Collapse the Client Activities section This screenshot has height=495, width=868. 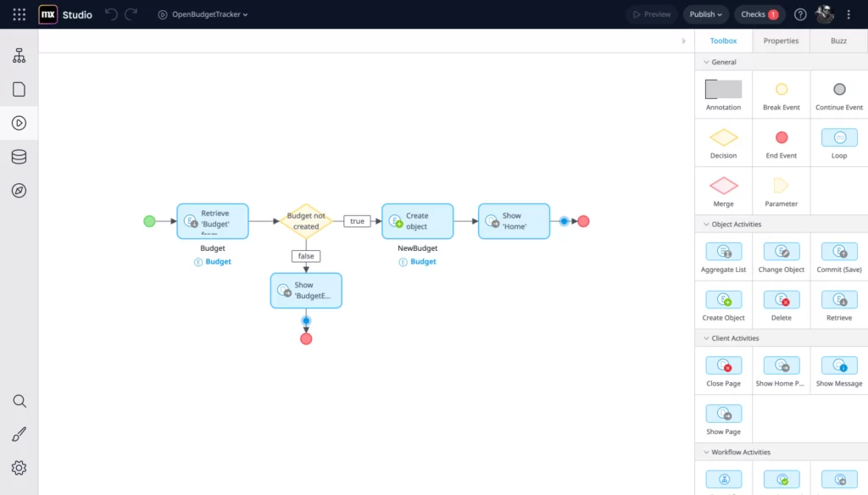[x=703, y=338]
